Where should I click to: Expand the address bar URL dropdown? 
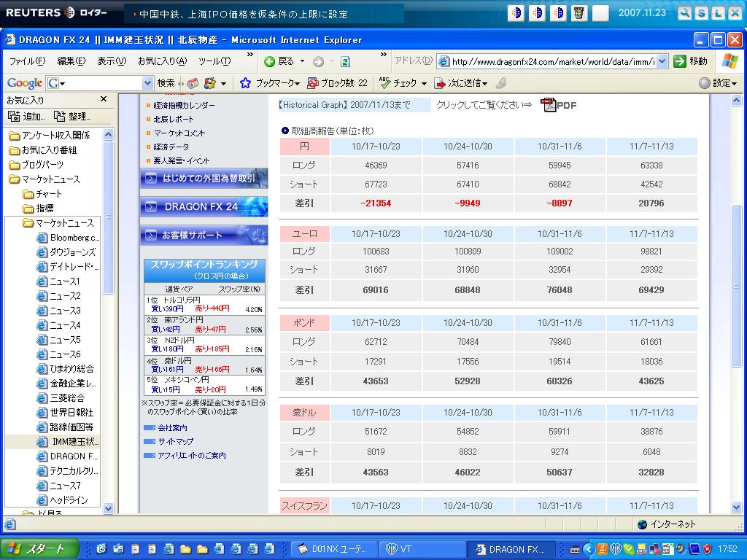tap(662, 61)
